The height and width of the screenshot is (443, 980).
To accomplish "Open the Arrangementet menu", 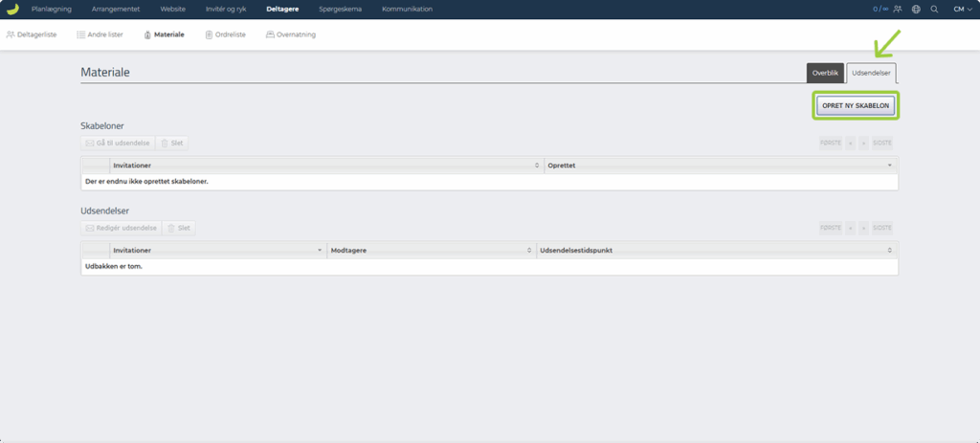I will pyautogui.click(x=116, y=10).
